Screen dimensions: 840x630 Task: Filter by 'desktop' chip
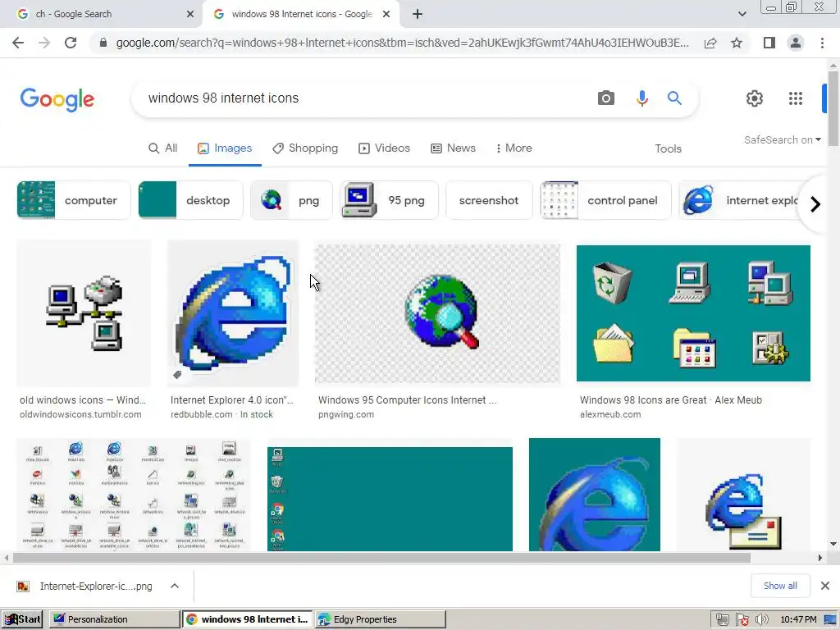(190, 200)
